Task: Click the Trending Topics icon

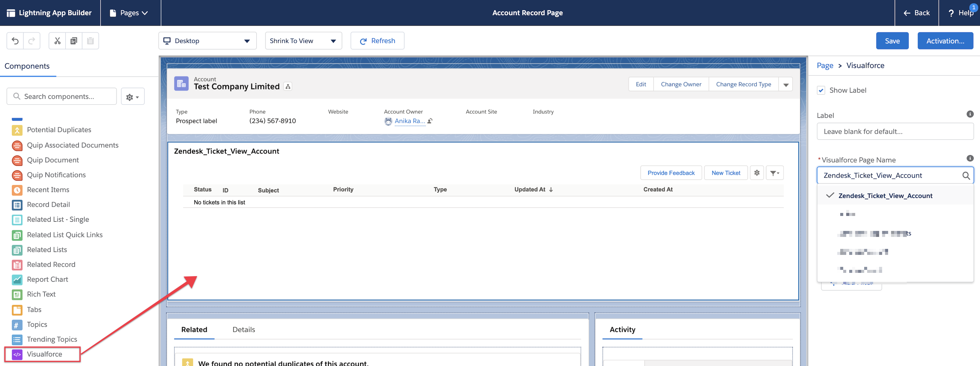Action: pyautogui.click(x=17, y=340)
